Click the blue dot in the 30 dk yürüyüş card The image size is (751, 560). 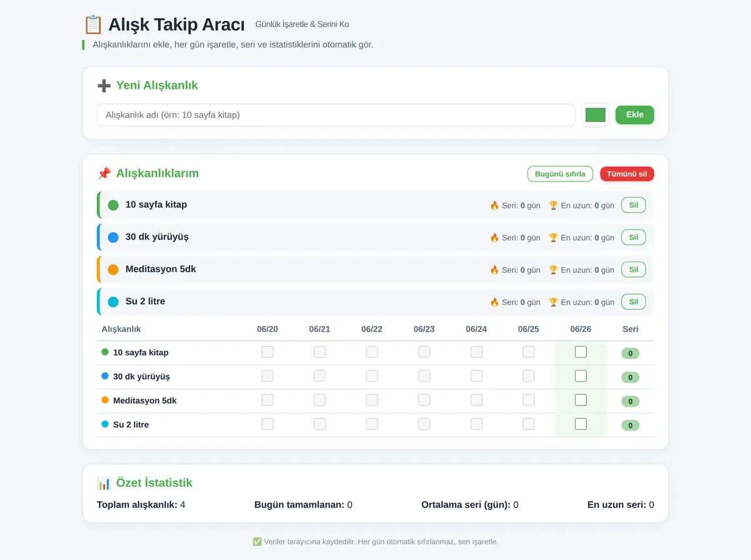coord(113,238)
